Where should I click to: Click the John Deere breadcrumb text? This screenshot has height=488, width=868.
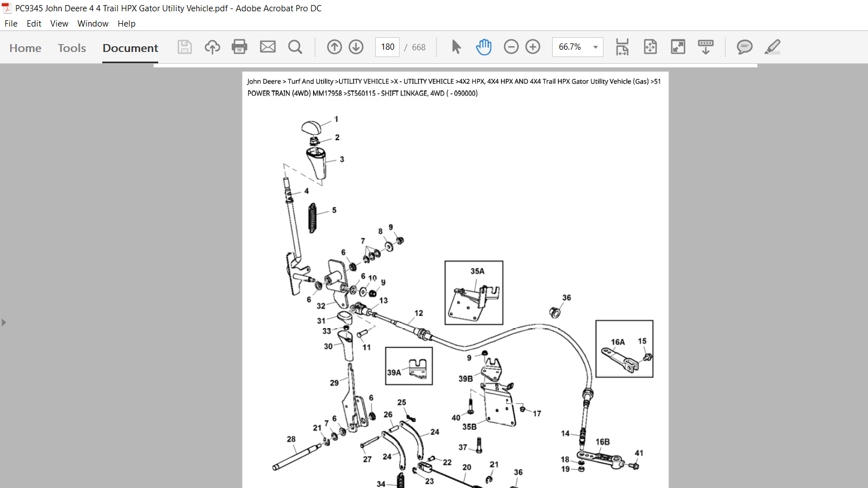pyautogui.click(x=264, y=81)
